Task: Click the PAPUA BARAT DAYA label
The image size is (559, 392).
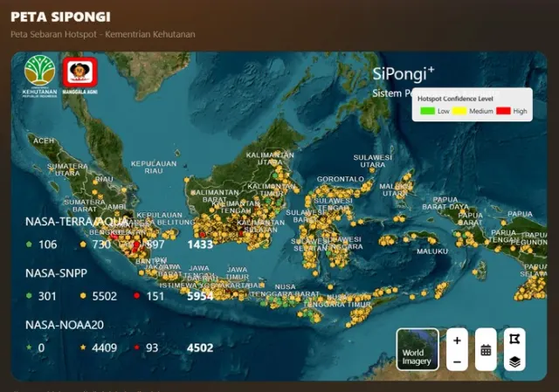Action: 445,203
